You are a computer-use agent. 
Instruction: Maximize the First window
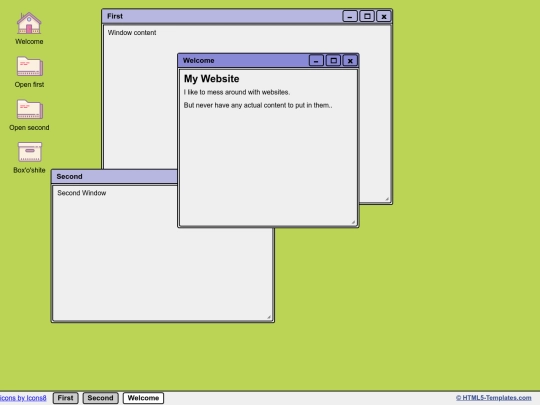(x=367, y=16)
